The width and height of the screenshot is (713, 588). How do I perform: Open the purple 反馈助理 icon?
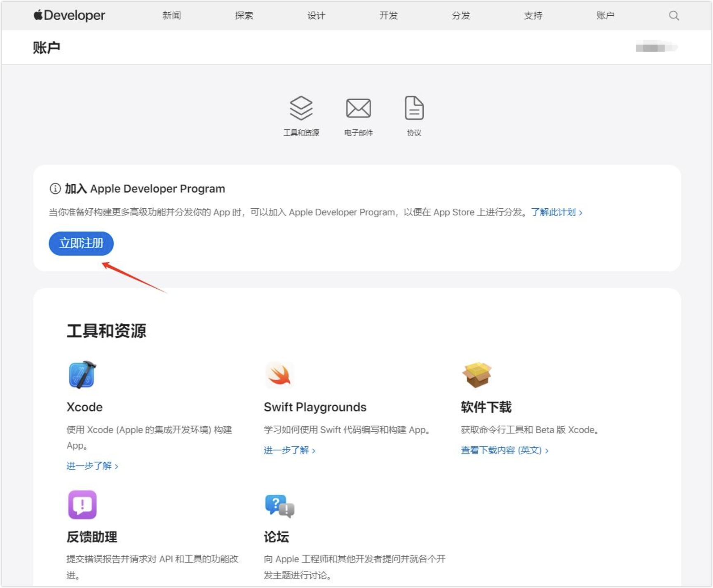[82, 504]
